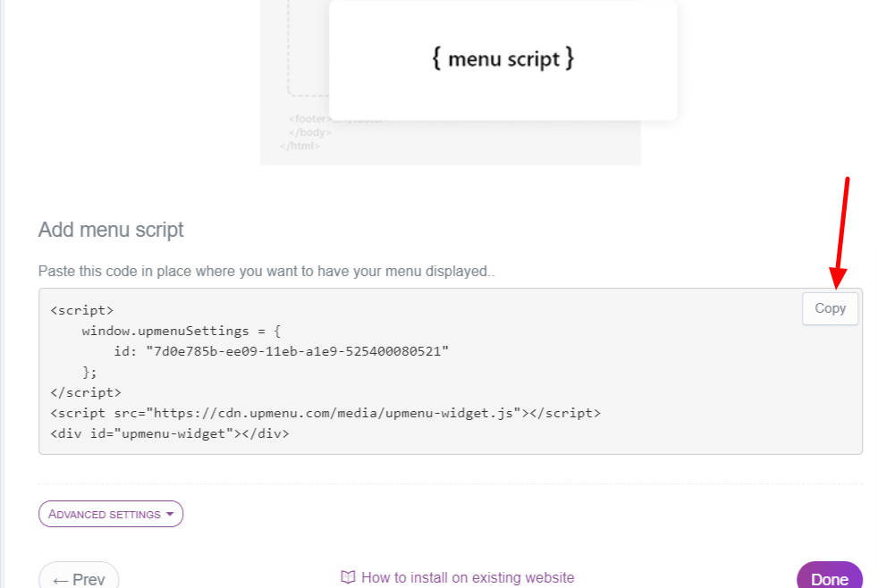Click the footer tag in the diagram
The height and width of the screenshot is (588, 878).
pos(309,118)
